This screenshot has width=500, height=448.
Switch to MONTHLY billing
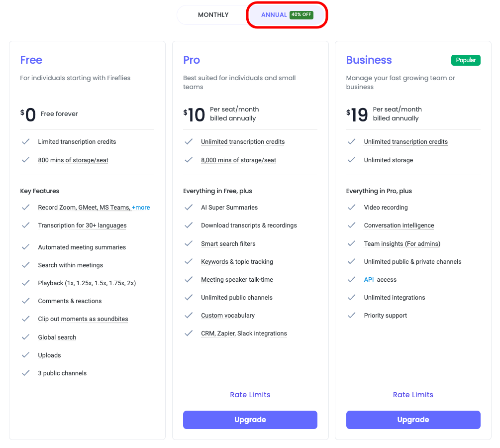coord(213,15)
